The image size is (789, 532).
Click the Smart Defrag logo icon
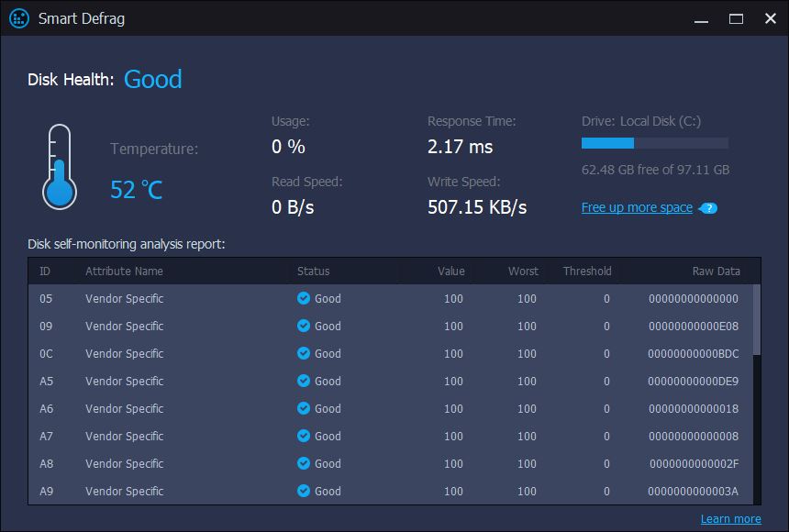pos(19,18)
